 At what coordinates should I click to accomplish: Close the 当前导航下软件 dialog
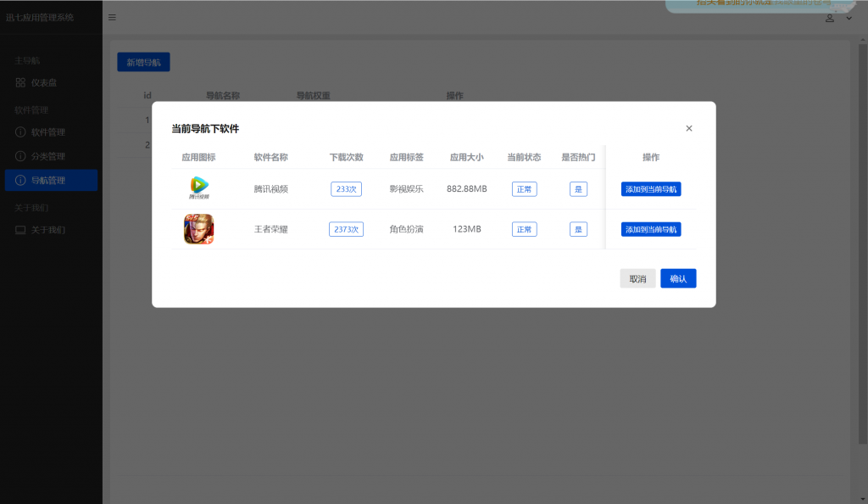pyautogui.click(x=688, y=128)
